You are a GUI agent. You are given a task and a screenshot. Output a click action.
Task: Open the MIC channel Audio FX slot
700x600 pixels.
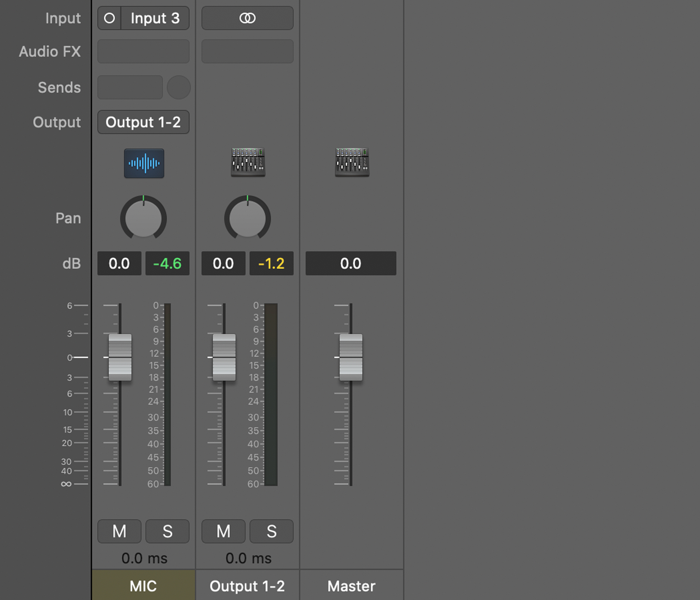[143, 51]
